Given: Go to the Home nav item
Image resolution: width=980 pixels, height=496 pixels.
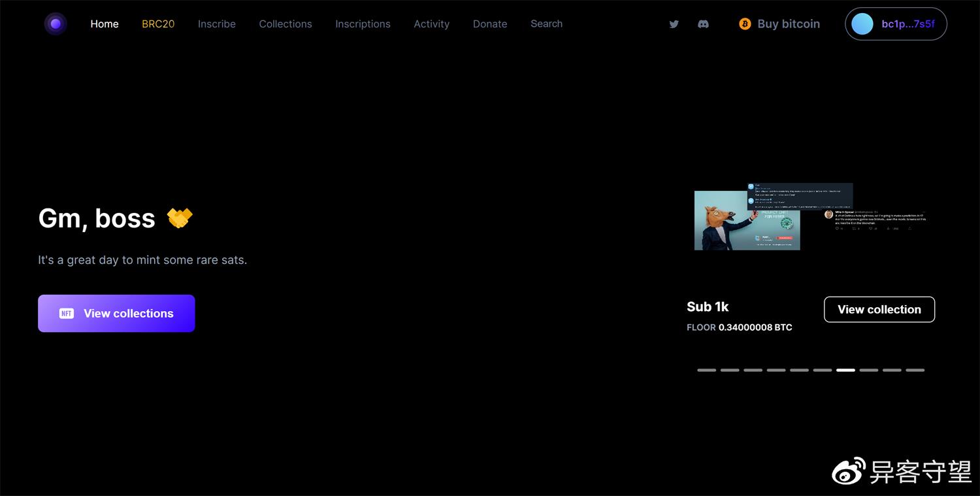Looking at the screenshot, I should (x=105, y=24).
